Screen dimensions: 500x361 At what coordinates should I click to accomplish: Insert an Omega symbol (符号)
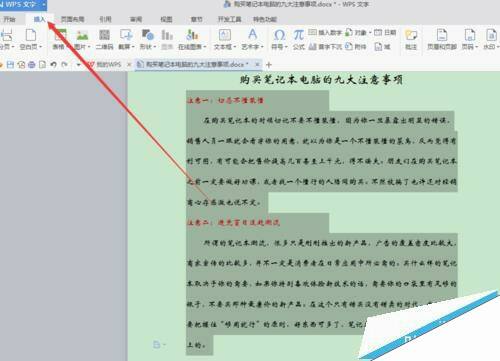tap(279, 35)
